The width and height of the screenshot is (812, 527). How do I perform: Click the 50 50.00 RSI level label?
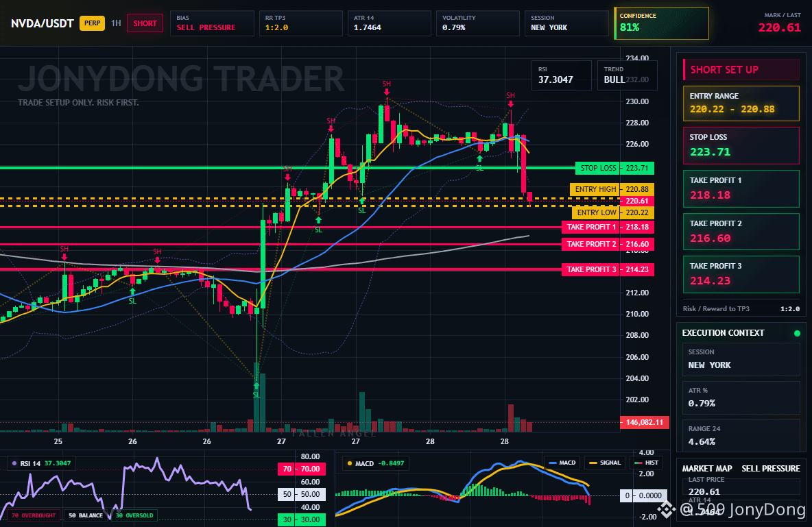(302, 494)
